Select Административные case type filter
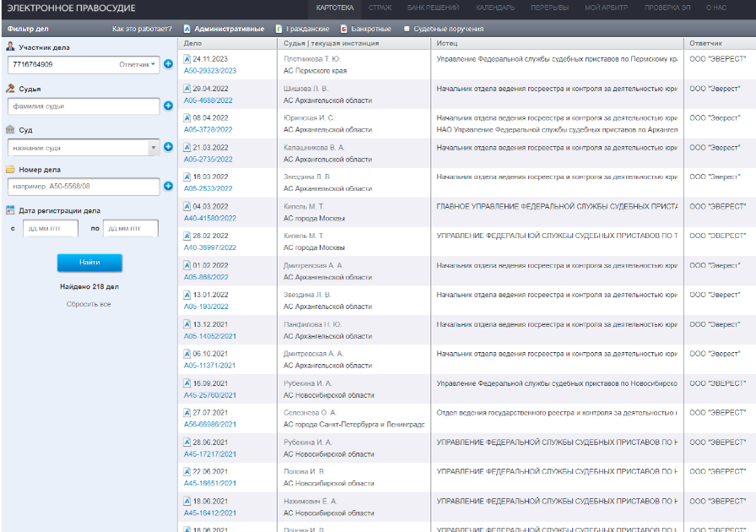Image resolution: width=756 pixels, height=532 pixels. point(224,29)
